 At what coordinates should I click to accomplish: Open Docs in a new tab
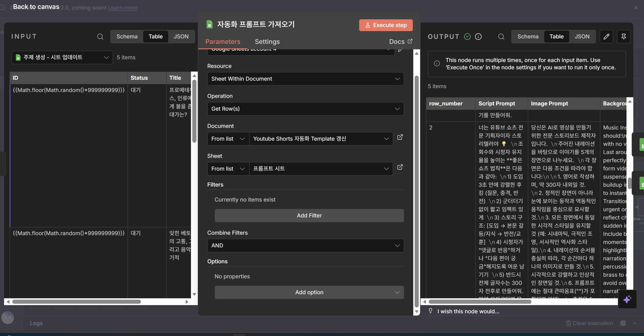point(400,42)
